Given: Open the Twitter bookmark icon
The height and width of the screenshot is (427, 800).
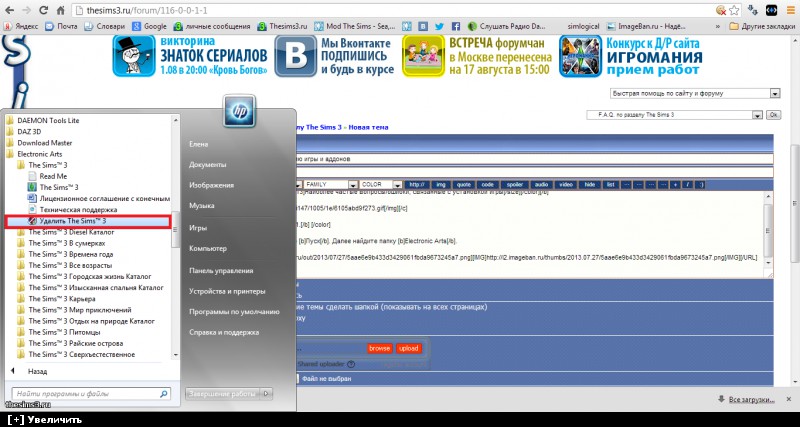Looking at the screenshot, I should click(439, 26).
